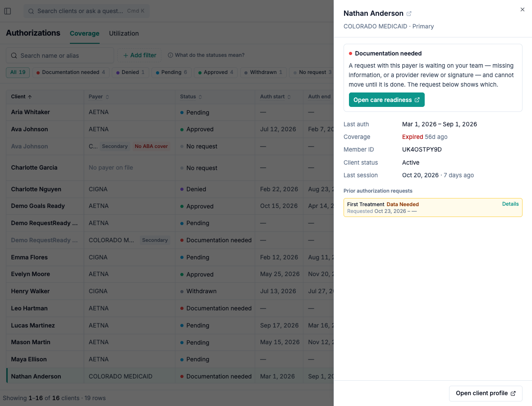The image size is (532, 406).
Task: Select the Aria Whitaker row
Action: [170, 112]
